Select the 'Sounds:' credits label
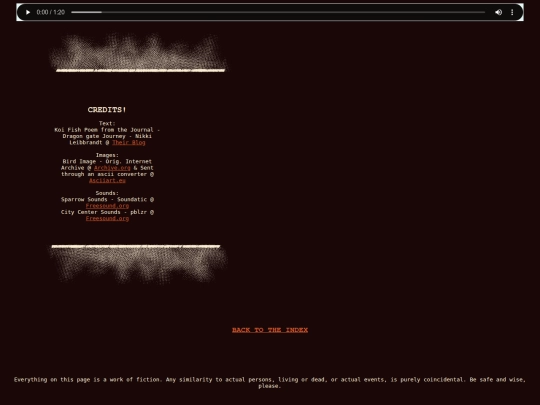The width and height of the screenshot is (540, 405). click(x=107, y=193)
